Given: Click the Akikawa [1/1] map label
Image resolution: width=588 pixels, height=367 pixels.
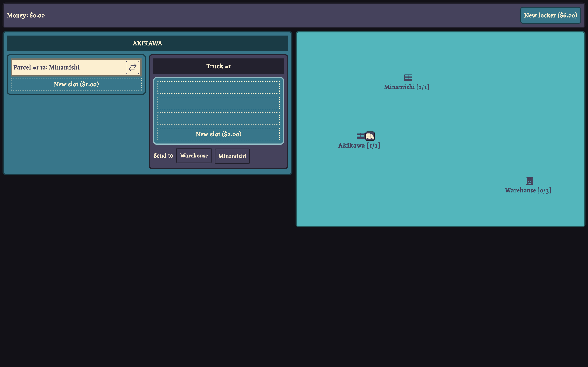Looking at the screenshot, I should tap(359, 145).
